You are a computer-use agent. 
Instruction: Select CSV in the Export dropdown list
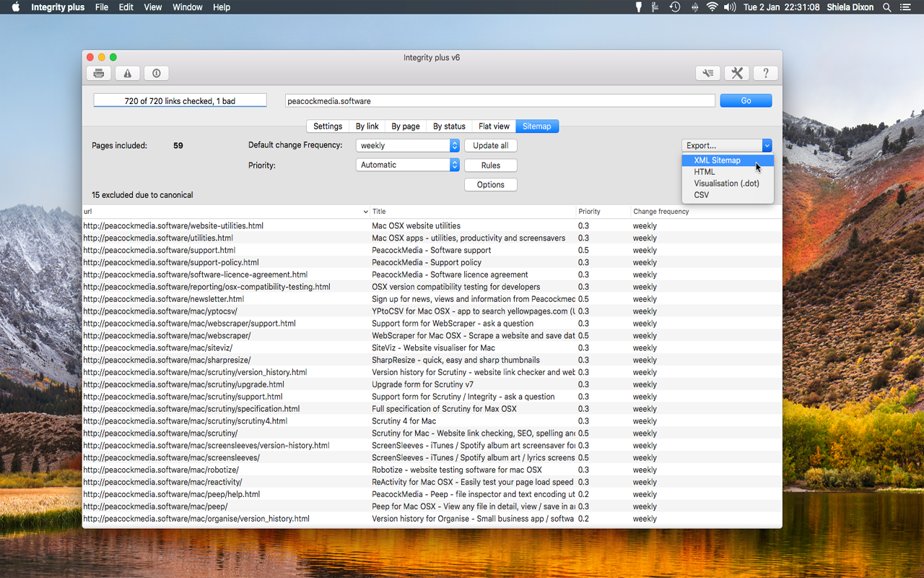coord(702,195)
